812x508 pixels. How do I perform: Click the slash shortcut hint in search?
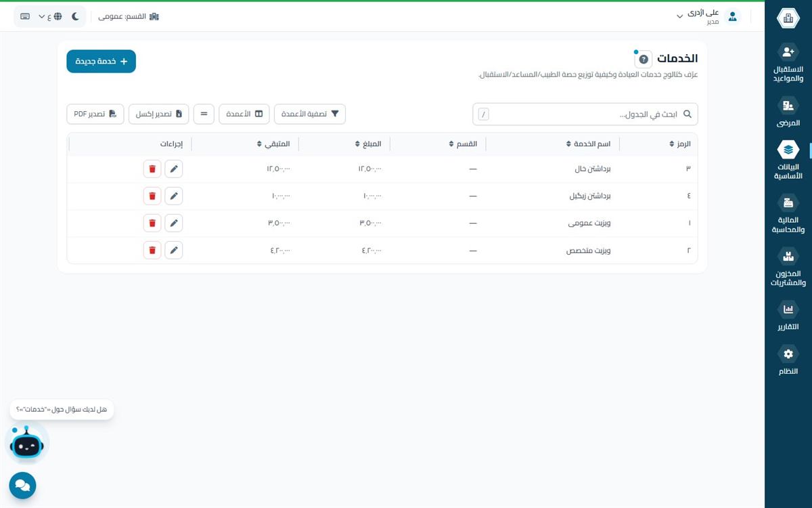point(483,114)
